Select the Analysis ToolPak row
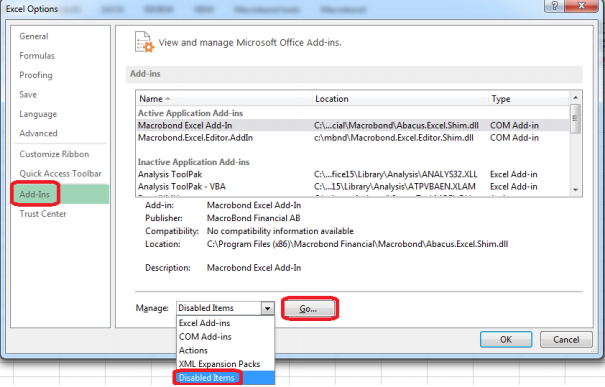This screenshot has width=605, height=387. [x=353, y=174]
